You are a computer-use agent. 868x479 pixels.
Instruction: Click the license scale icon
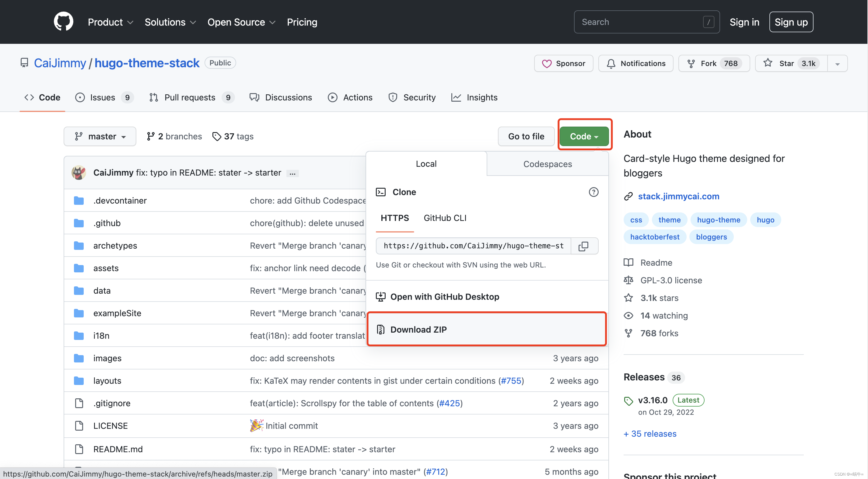(628, 280)
